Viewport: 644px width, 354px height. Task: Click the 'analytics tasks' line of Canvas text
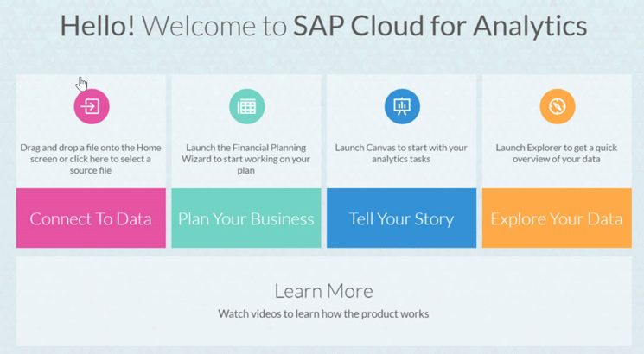pos(401,159)
